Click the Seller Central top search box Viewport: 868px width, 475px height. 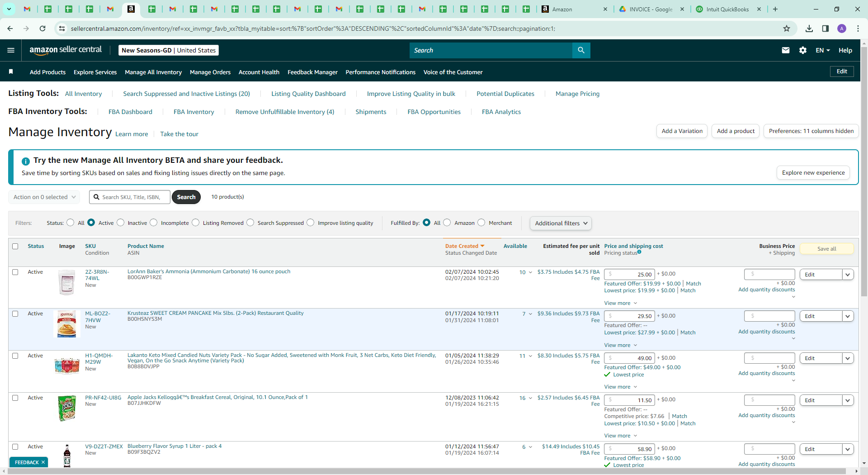point(491,50)
